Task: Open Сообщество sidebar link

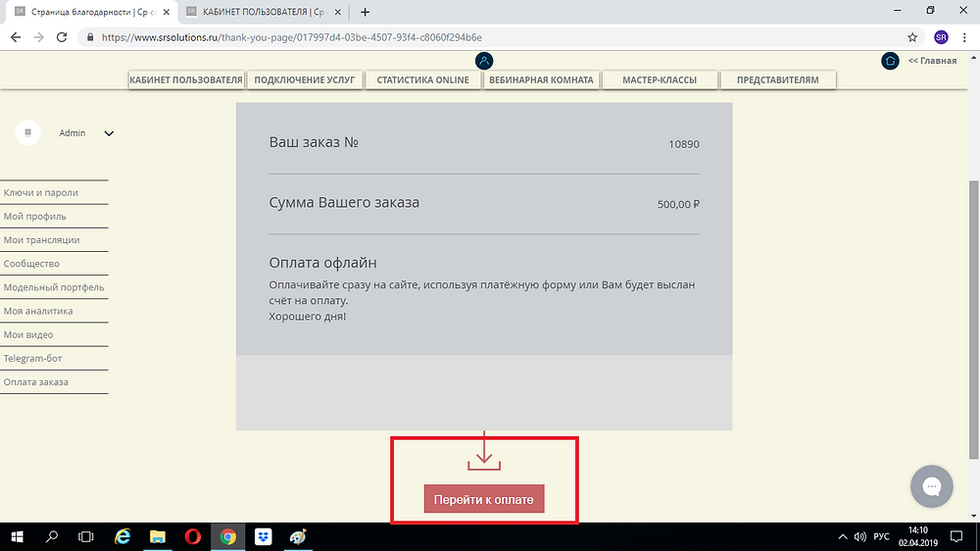Action: (x=31, y=264)
